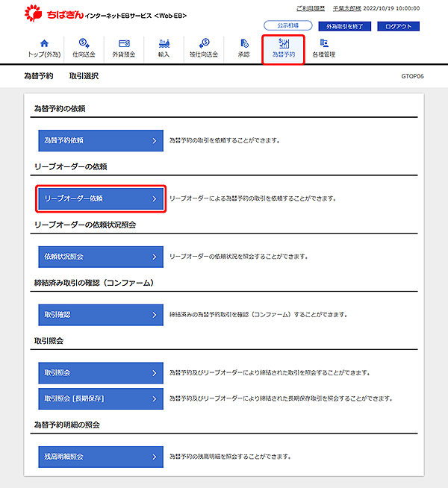This screenshot has height=488, width=448.
Task: Open the 輸入 import ship icon
Action: tap(164, 43)
